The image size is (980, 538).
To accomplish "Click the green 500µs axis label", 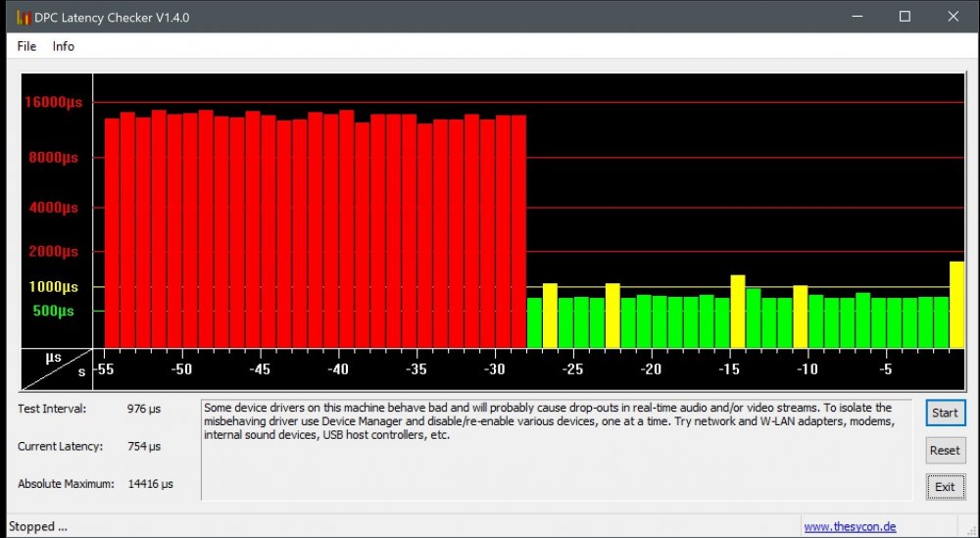I will pyautogui.click(x=53, y=311).
